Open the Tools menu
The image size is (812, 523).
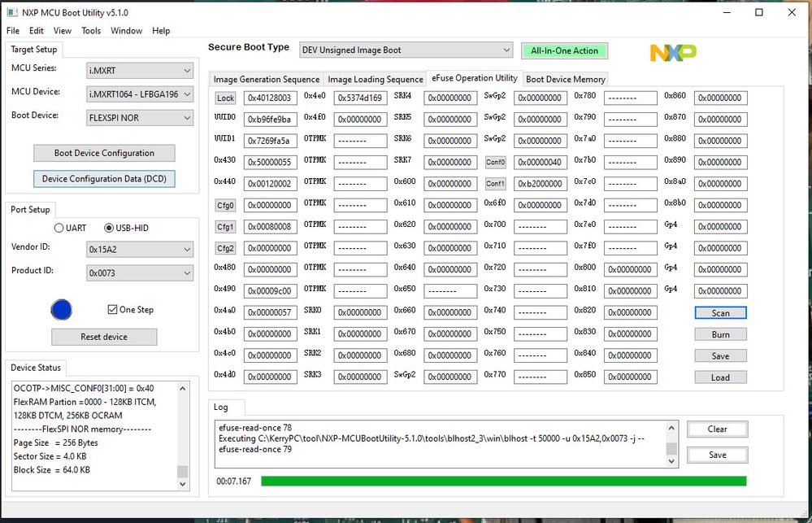click(x=91, y=31)
